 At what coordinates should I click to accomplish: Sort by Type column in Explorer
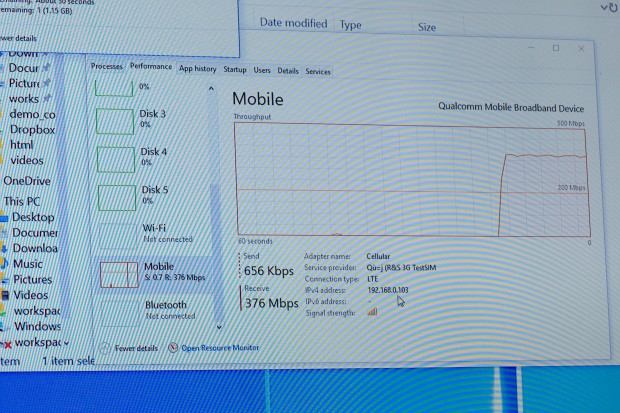click(351, 25)
